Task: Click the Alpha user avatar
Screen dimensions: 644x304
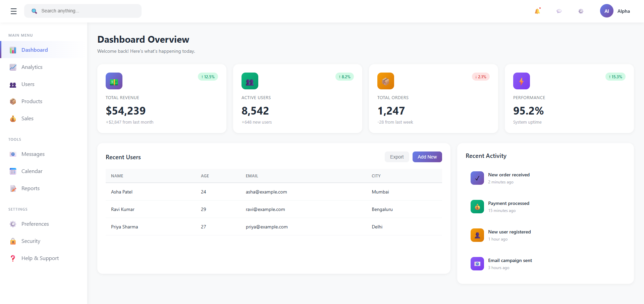Action: point(606,11)
